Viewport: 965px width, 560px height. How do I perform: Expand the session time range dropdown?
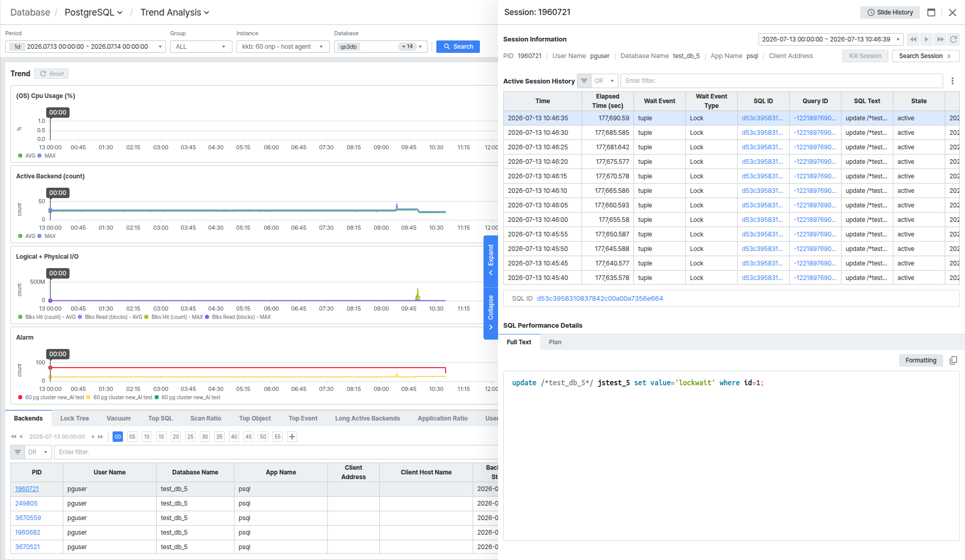click(831, 39)
